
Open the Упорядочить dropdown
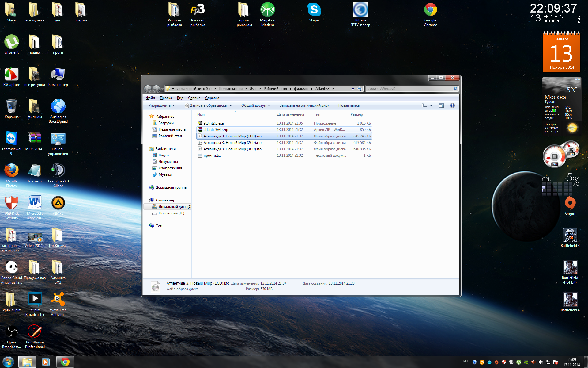pos(161,105)
